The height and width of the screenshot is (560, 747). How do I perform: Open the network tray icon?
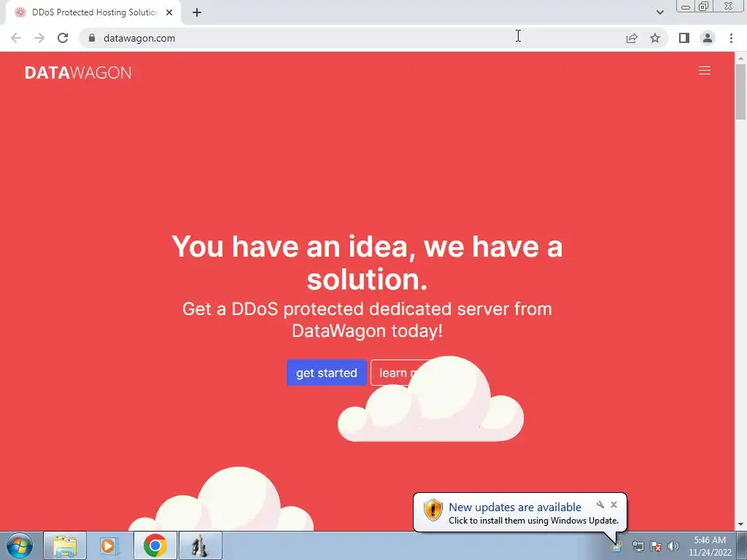(x=638, y=546)
